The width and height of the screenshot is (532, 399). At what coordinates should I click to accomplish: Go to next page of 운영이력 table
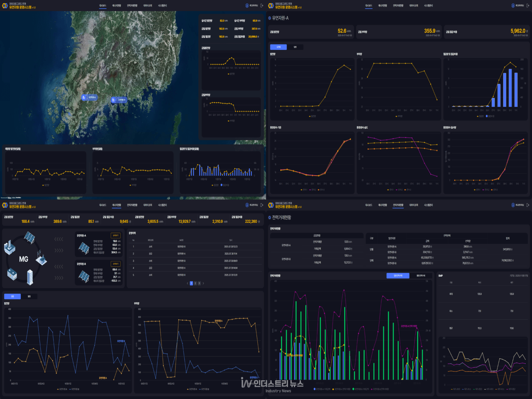tap(203, 283)
